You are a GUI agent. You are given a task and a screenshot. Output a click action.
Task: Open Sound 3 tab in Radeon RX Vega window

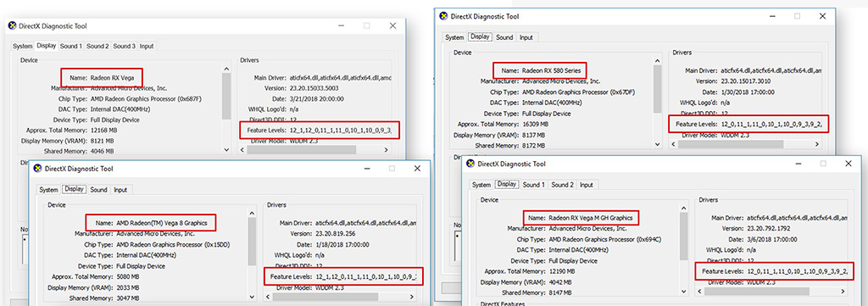pyautogui.click(x=124, y=46)
